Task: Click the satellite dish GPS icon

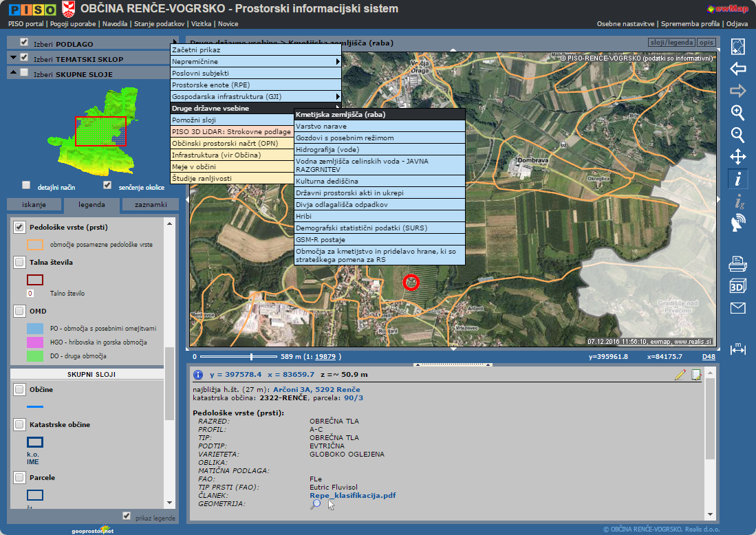Action: (737, 223)
